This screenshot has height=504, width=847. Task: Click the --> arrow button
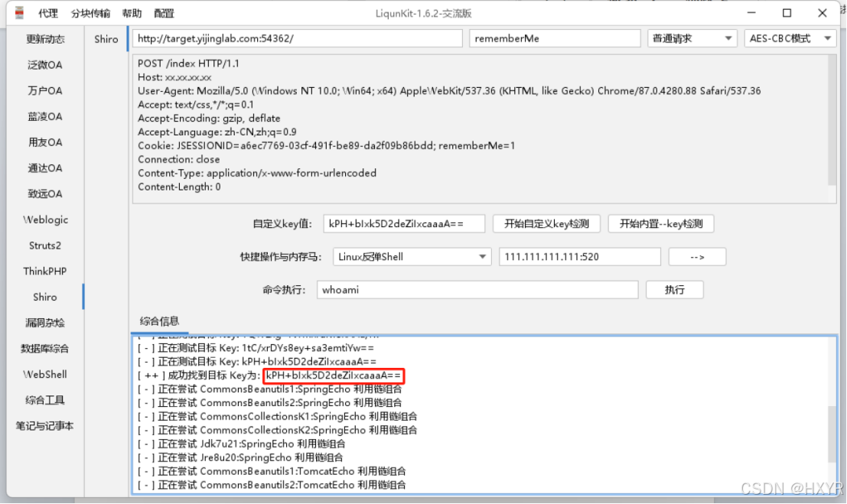tap(697, 257)
